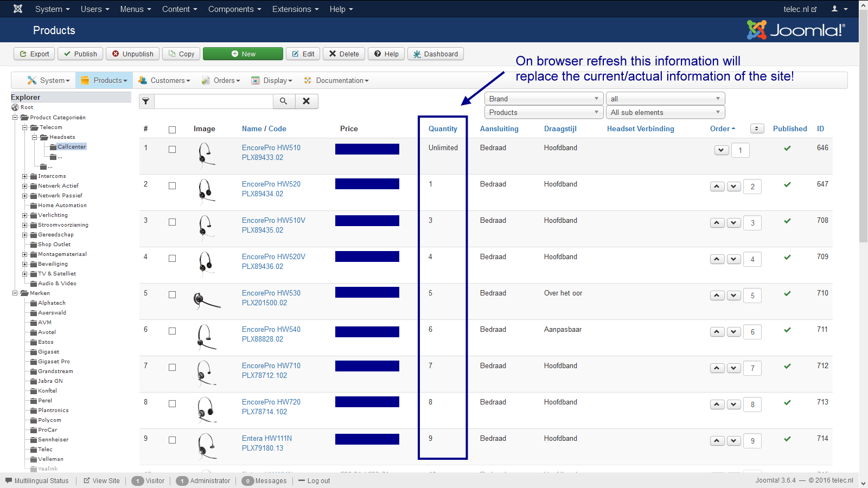Viewport: 868px width, 488px height.
Task: Open the Brand filter dropdown
Action: point(544,99)
